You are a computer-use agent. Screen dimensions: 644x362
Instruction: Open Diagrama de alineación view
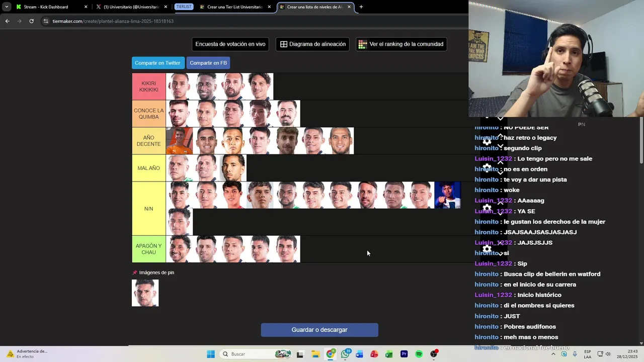click(312, 44)
